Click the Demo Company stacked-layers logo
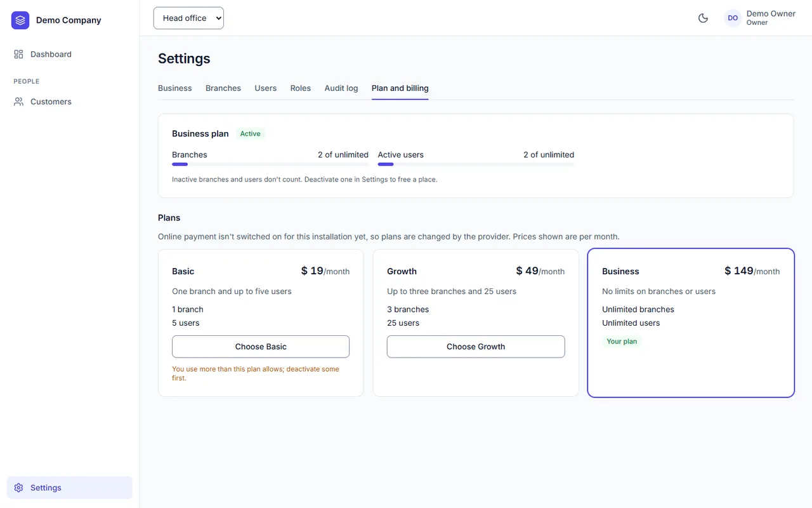Screen dimensions: 812x508 [x=20, y=20]
